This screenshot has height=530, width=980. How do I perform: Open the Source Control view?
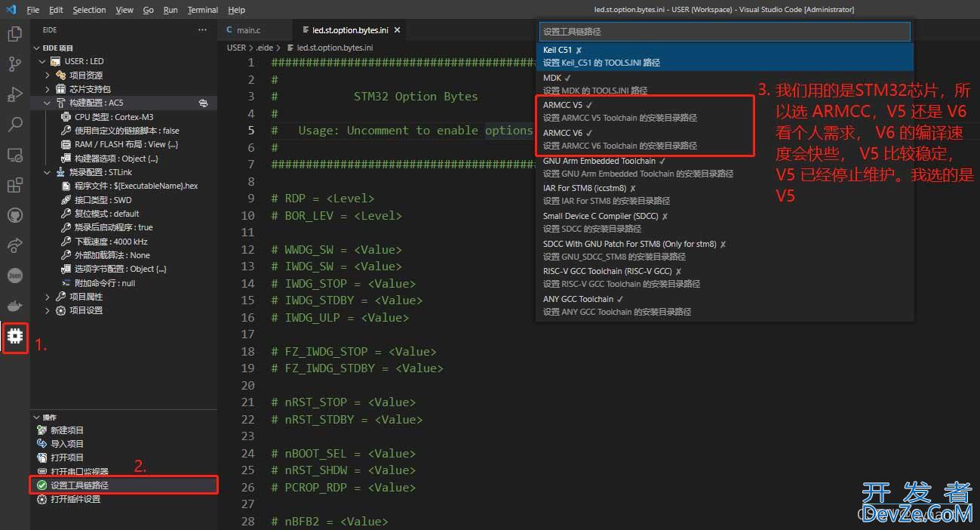(x=14, y=64)
